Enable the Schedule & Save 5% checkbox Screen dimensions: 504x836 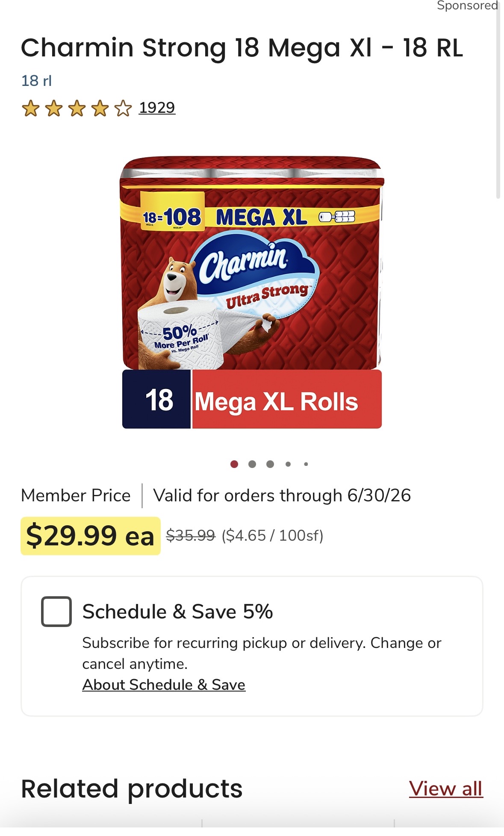coord(56,611)
